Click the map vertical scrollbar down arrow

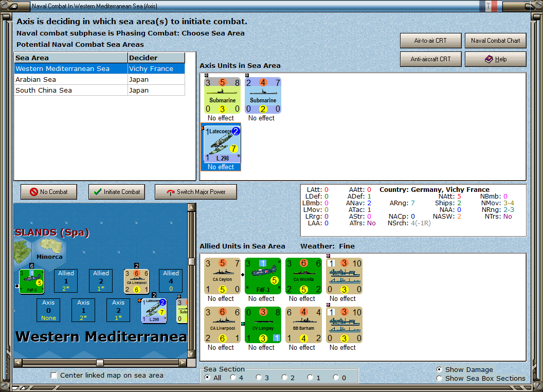click(x=191, y=354)
